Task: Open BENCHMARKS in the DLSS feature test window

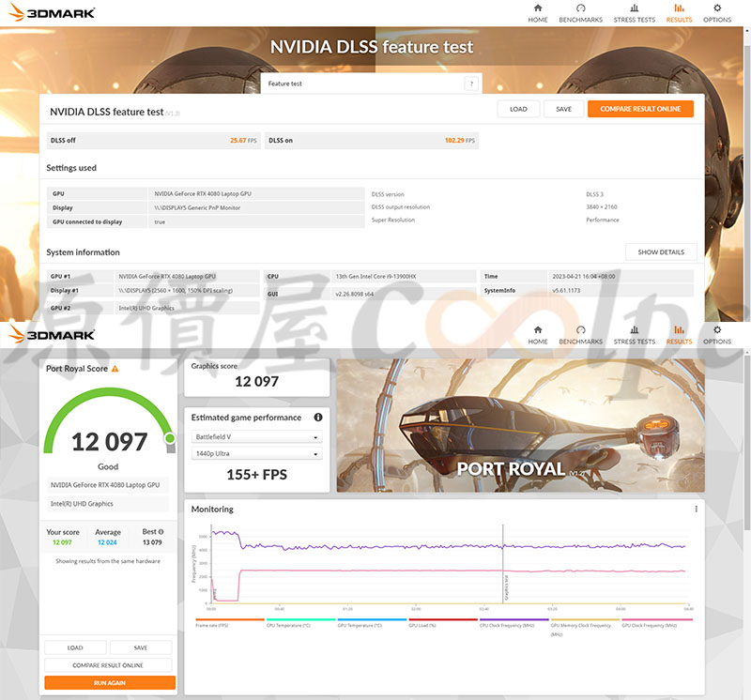Action: [x=580, y=13]
